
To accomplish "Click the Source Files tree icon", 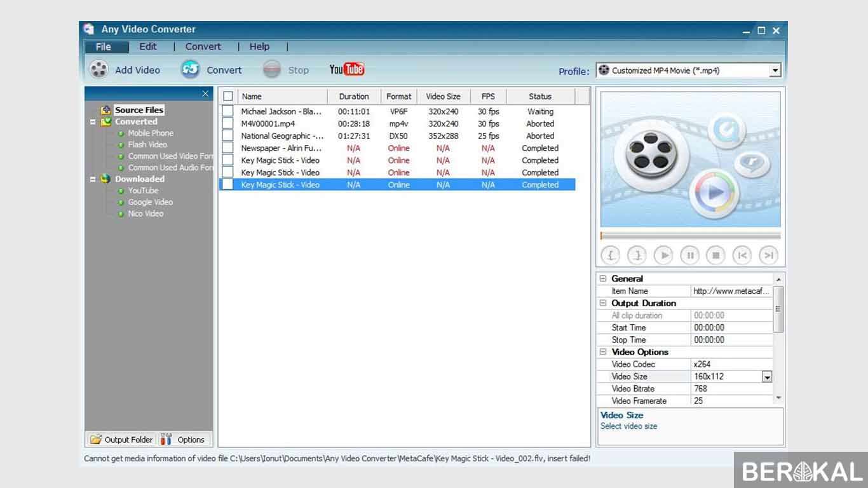I will (106, 110).
